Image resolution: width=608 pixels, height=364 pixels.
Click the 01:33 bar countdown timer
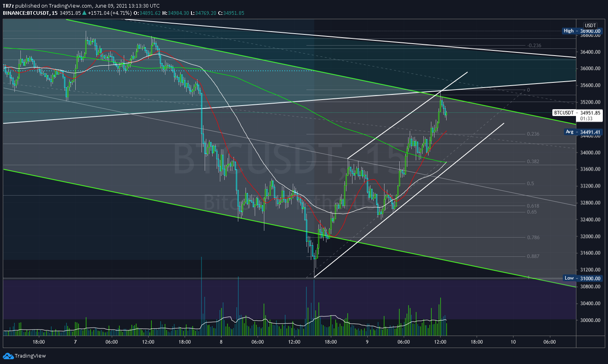pos(586,118)
